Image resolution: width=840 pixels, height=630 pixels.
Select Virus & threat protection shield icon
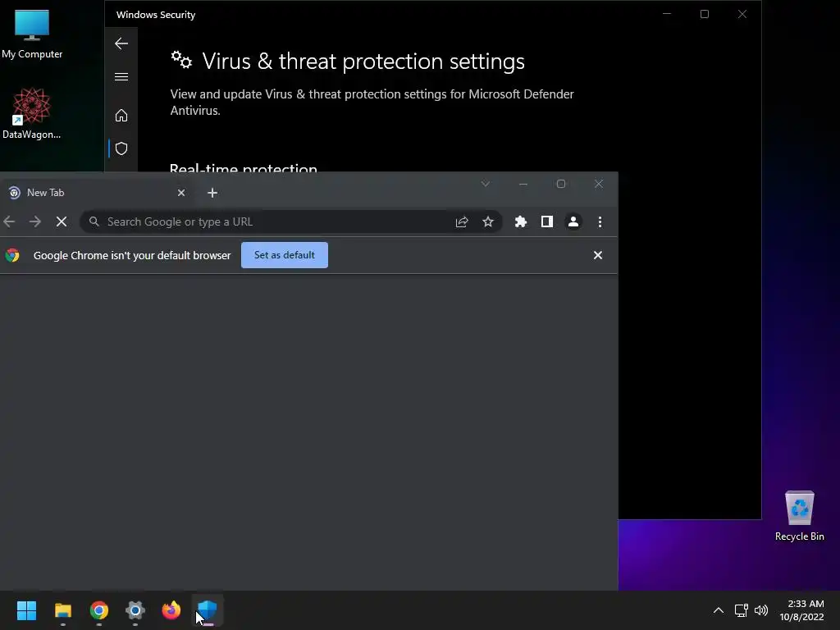(121, 148)
